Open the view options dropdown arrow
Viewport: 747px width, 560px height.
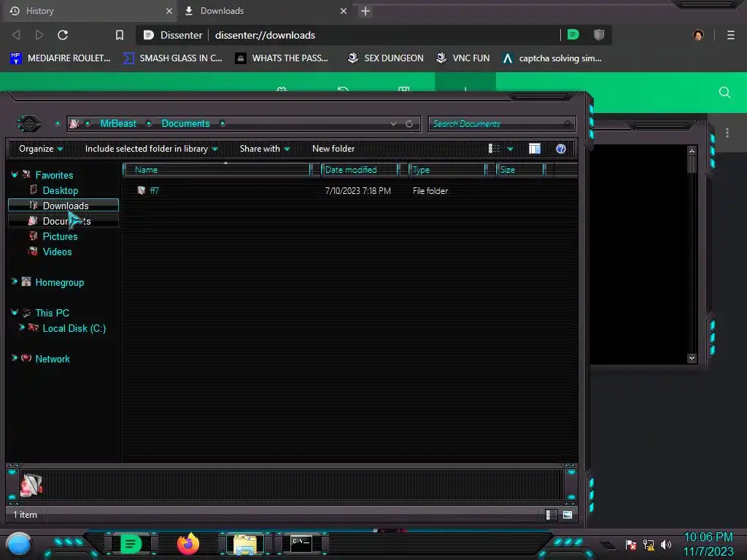[510, 149]
